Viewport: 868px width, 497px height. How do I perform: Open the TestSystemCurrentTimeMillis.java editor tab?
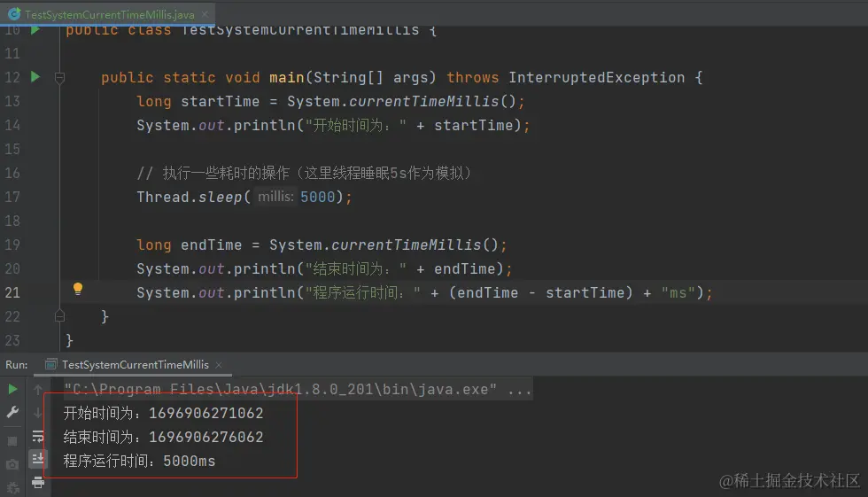[108, 15]
